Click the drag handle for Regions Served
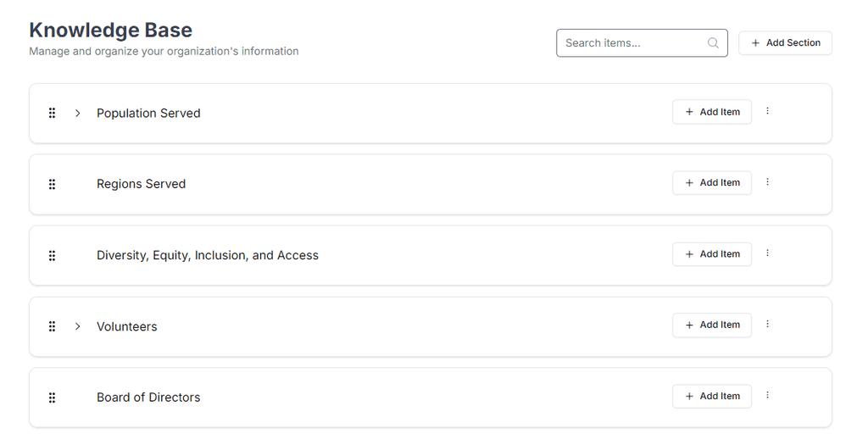868x434 pixels. coord(52,184)
